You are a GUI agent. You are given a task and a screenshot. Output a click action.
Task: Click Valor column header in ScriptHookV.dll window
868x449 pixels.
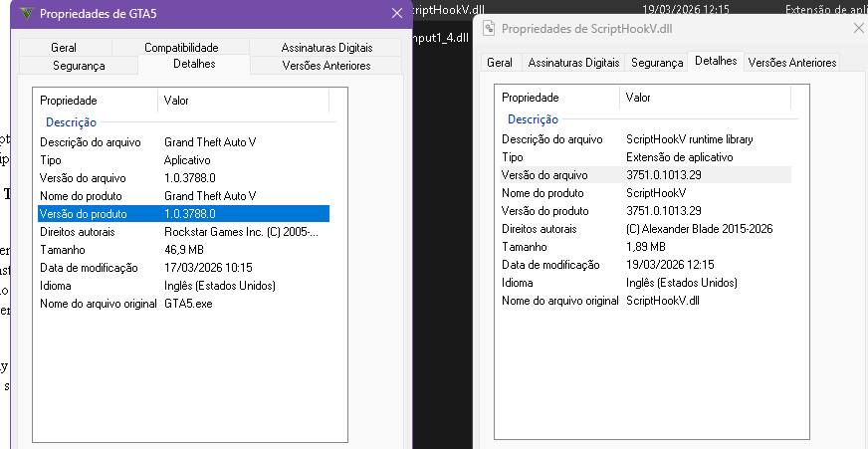pyautogui.click(x=705, y=98)
